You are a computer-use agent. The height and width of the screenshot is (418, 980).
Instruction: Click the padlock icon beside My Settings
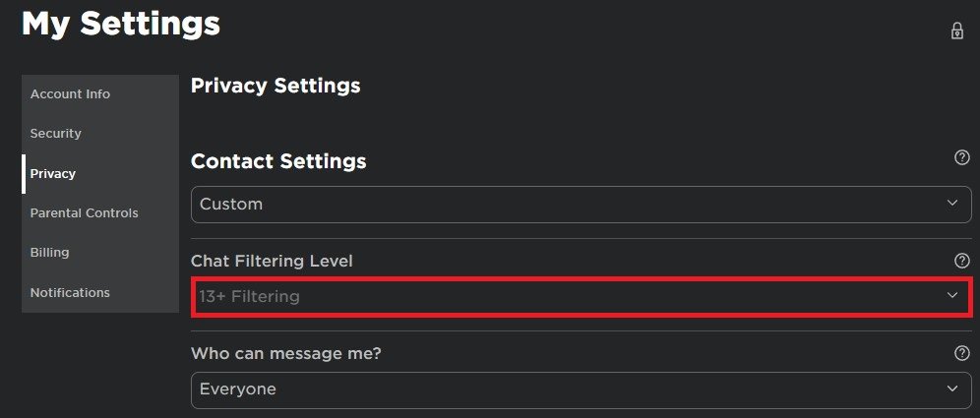tap(956, 30)
